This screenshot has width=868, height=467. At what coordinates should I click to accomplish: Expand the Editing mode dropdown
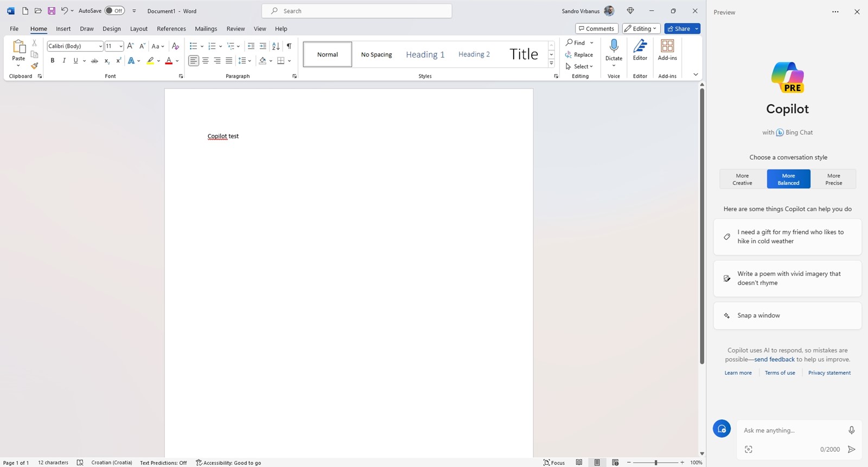[x=641, y=29]
